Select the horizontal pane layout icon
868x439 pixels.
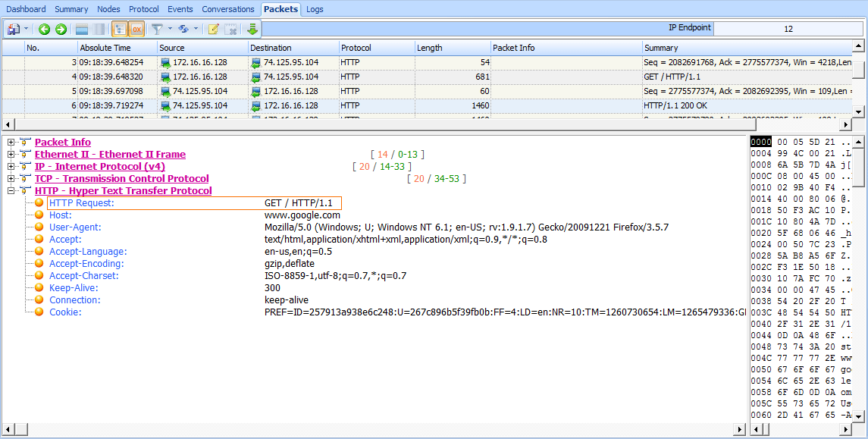(x=82, y=30)
